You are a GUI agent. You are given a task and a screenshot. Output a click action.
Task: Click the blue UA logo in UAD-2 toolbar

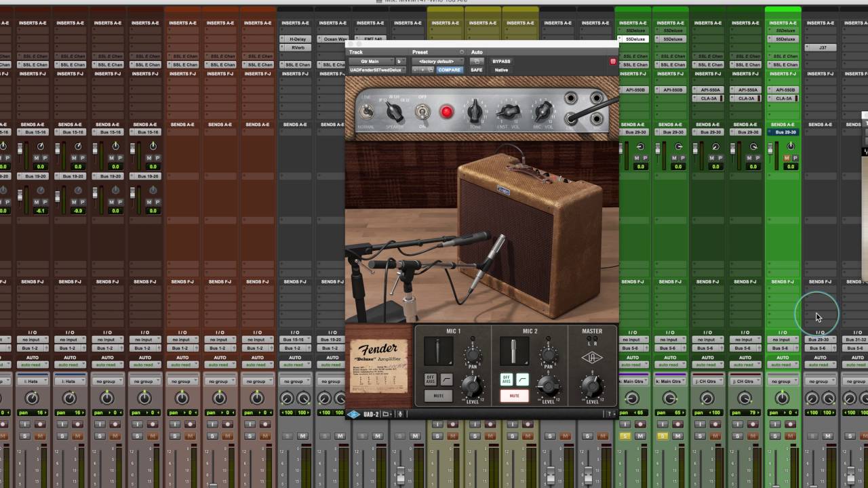pos(354,414)
